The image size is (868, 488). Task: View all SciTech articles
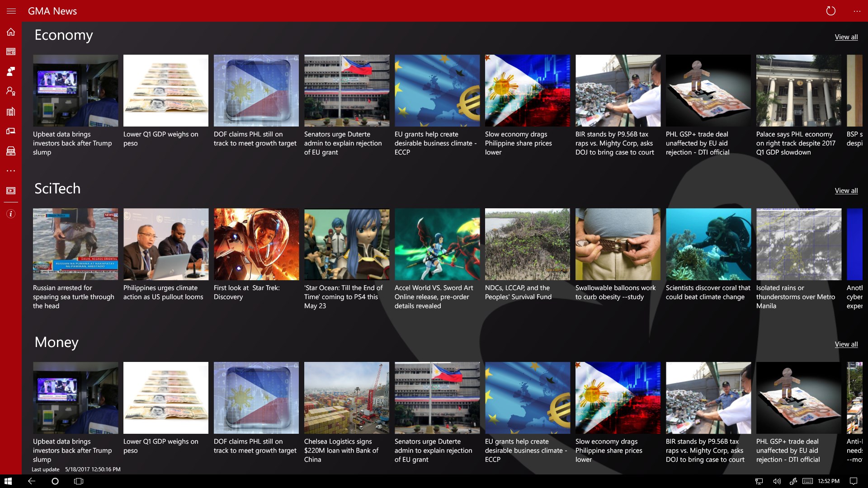pyautogui.click(x=846, y=191)
